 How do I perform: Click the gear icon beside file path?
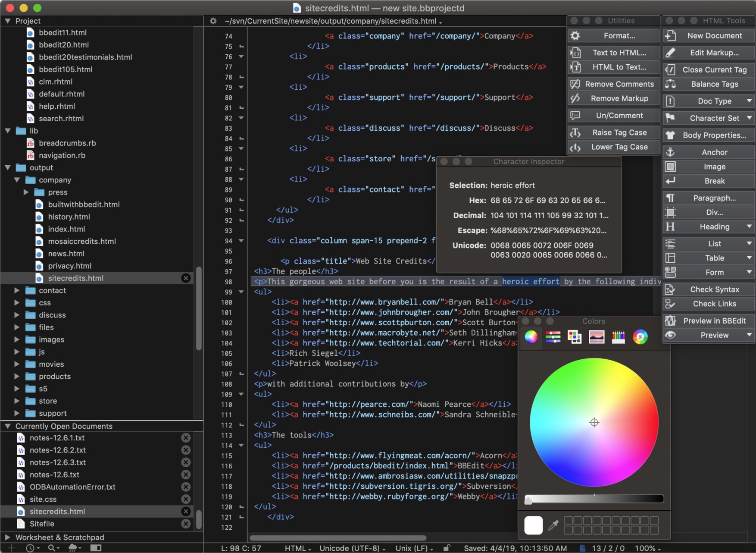tap(213, 21)
